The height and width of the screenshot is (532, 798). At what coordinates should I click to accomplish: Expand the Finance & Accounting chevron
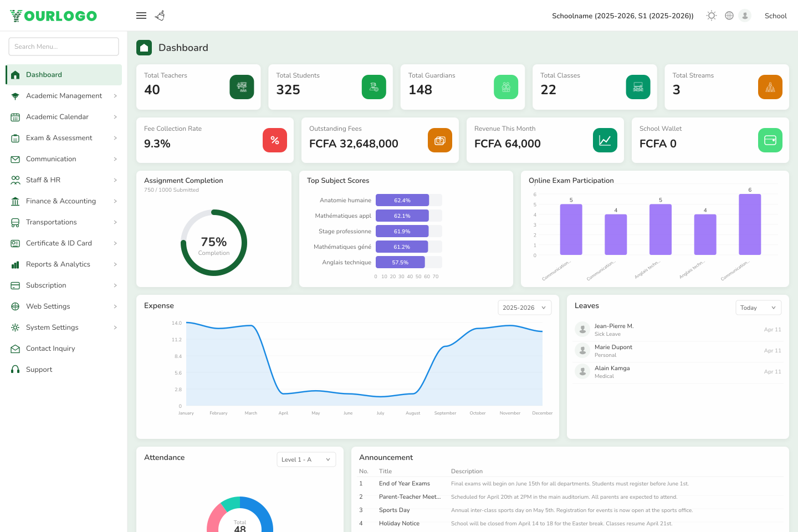[x=115, y=201]
